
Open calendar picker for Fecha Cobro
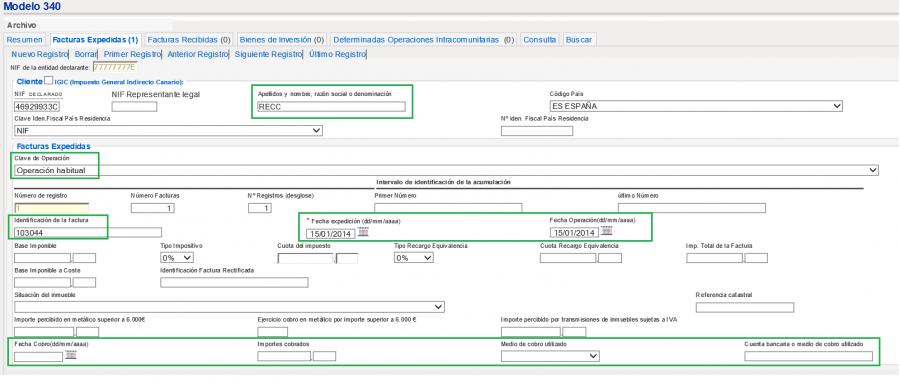pos(71,355)
